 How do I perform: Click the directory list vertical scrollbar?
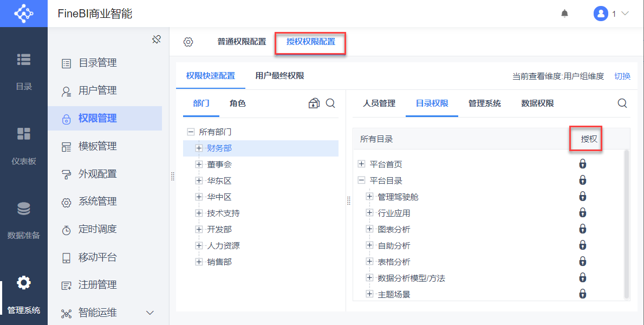coord(627,223)
